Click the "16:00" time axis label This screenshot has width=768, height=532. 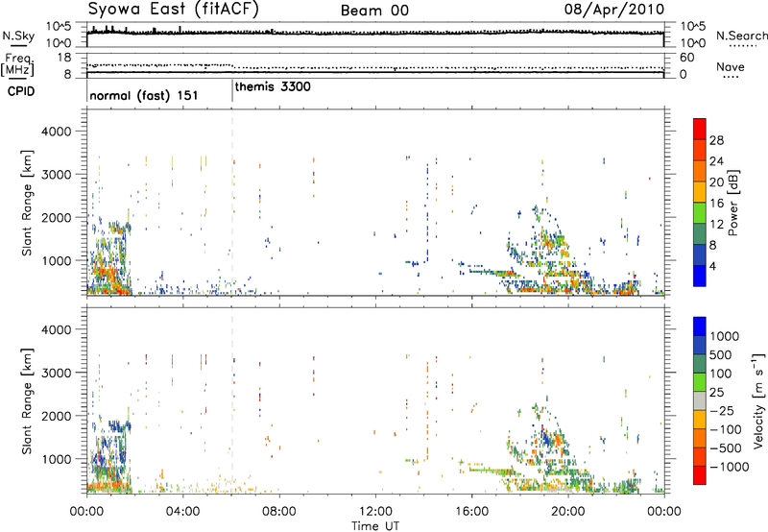[471, 512]
